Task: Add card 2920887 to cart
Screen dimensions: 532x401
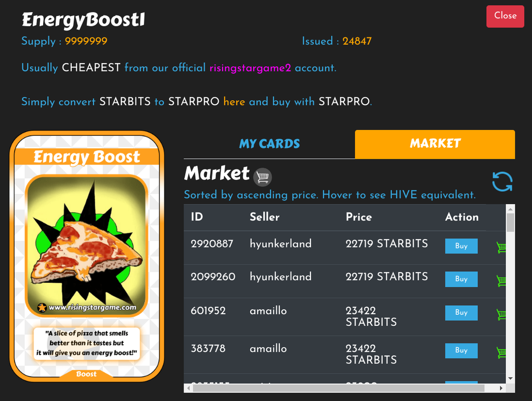Action: click(x=501, y=247)
